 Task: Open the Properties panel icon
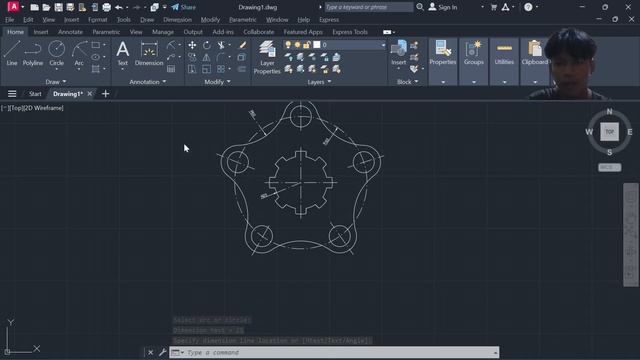click(443, 53)
